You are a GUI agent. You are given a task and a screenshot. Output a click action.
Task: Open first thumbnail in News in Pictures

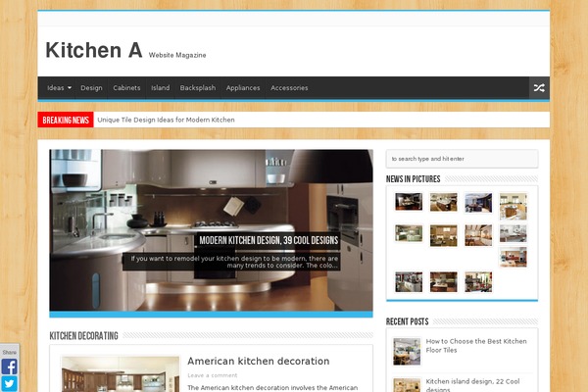click(409, 202)
